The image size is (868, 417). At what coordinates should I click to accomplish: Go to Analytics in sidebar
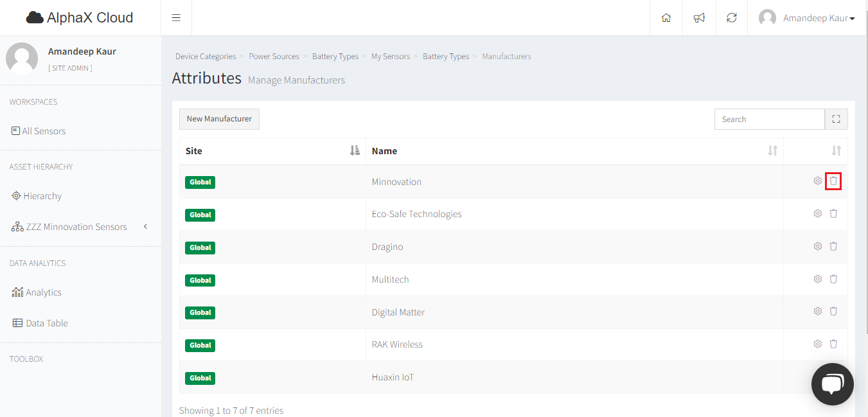44,292
